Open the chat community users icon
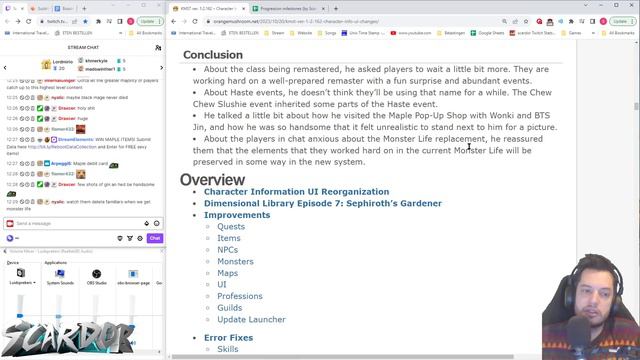 (158, 48)
